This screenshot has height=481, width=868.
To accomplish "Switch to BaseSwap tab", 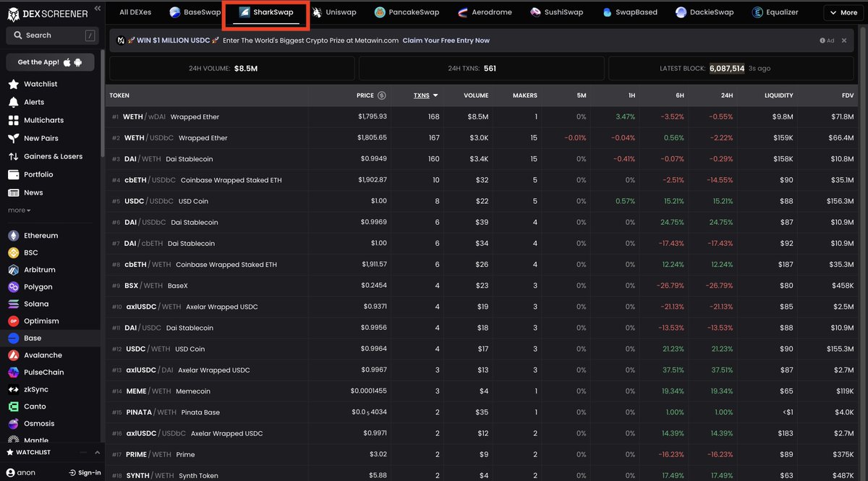I will pyautogui.click(x=195, y=12).
